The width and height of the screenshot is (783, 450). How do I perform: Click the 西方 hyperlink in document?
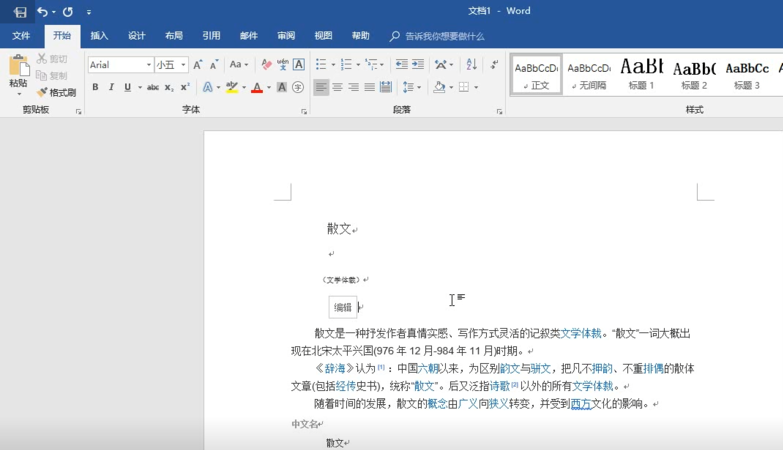(580, 404)
